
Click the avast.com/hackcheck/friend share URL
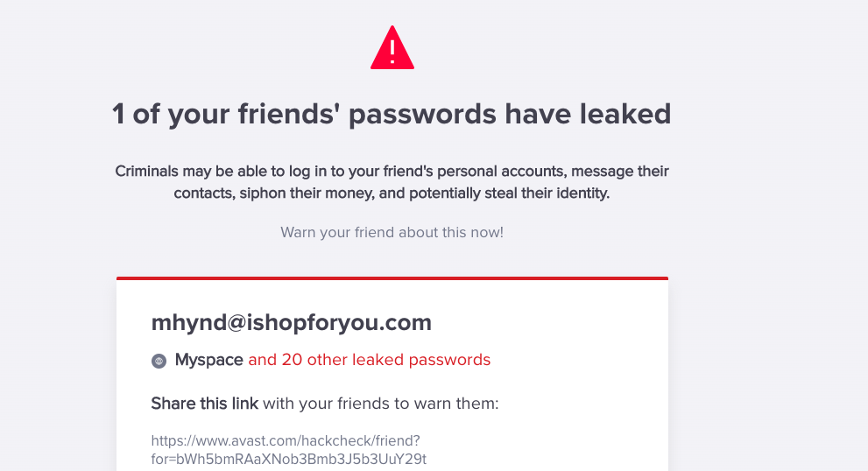tap(288, 450)
